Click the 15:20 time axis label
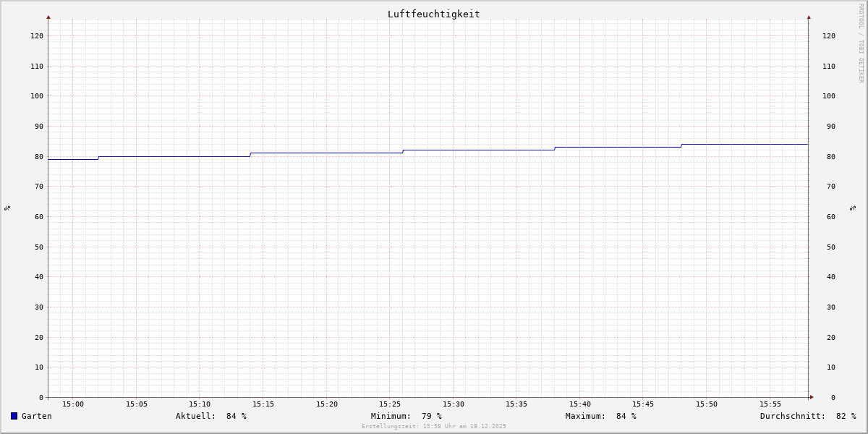 coord(327,404)
